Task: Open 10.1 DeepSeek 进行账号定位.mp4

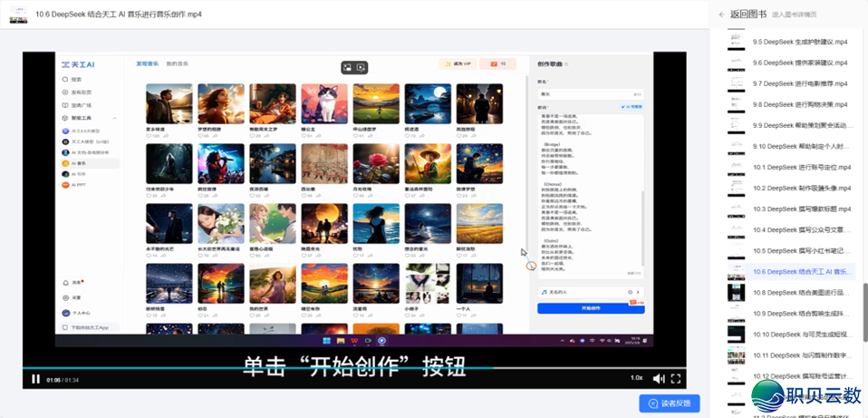Action: [802, 167]
